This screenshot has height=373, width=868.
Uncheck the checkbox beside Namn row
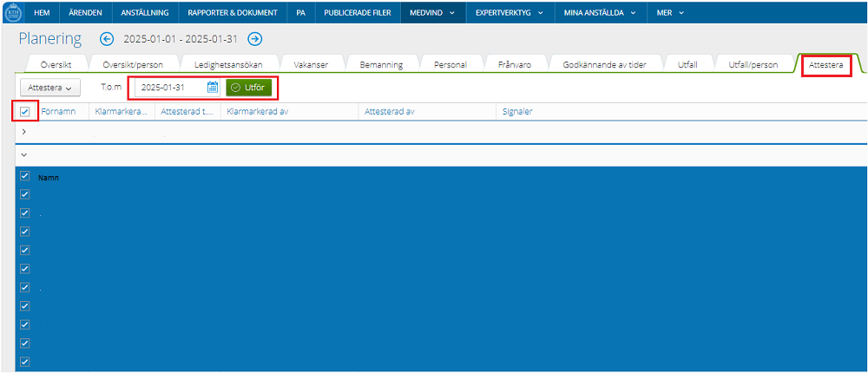click(x=24, y=175)
